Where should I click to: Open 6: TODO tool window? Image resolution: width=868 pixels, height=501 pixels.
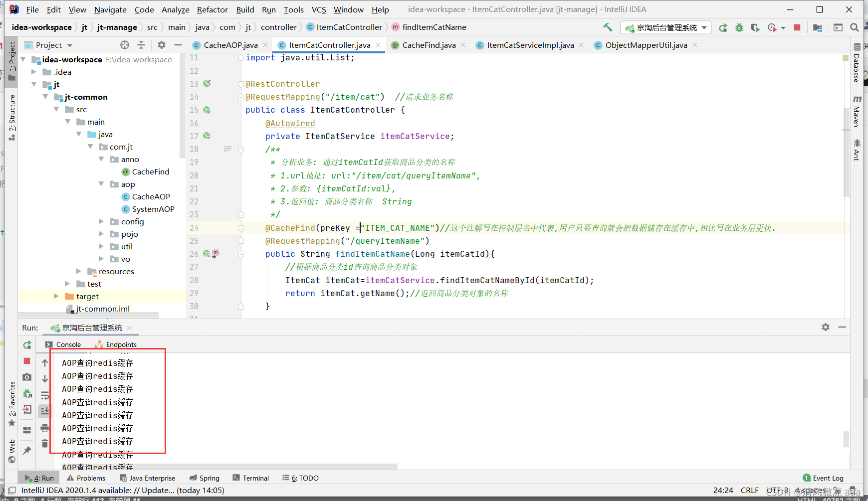[300, 478]
